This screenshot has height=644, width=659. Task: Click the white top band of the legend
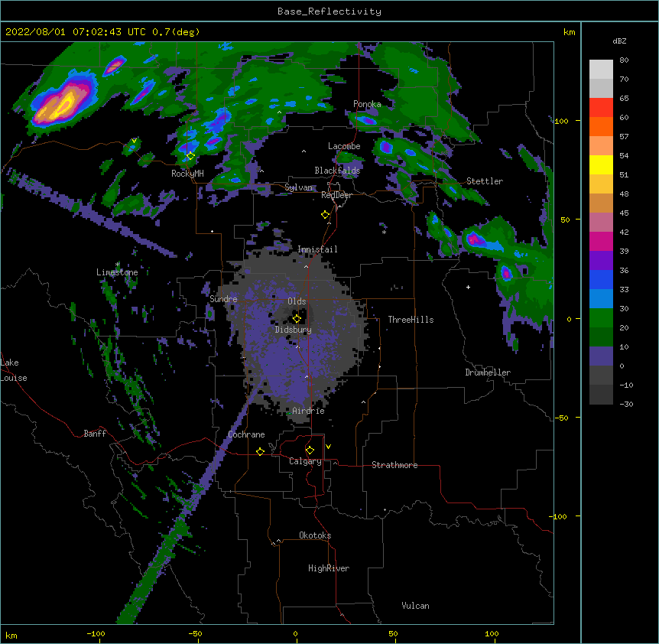[601, 70]
